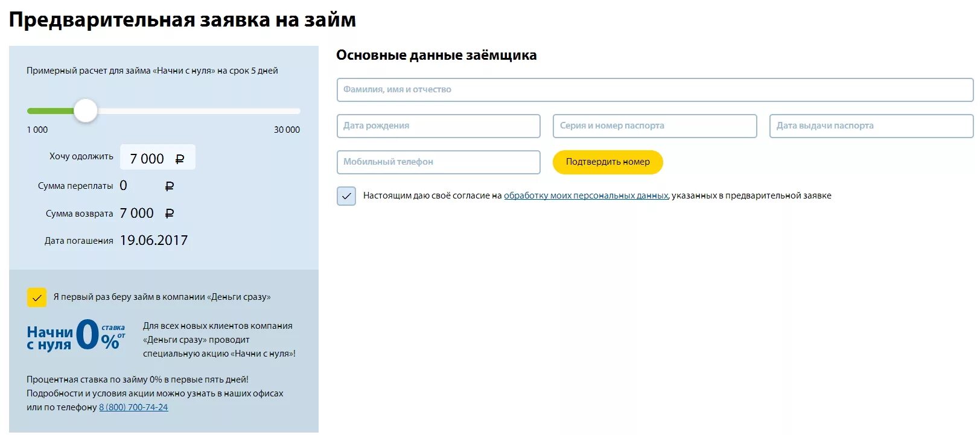This screenshot has width=980, height=435.
Task: Click the Основные данные заёмщика heading
Action: tap(436, 55)
